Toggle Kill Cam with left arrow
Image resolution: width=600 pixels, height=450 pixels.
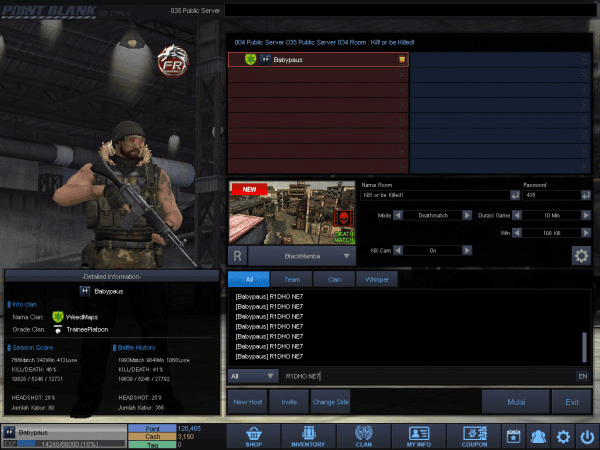[398, 251]
